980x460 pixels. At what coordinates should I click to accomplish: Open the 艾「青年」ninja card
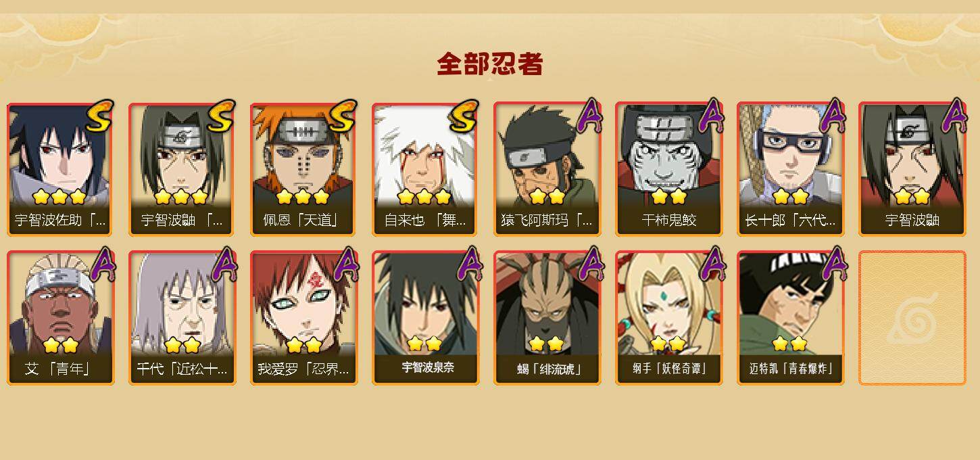click(x=61, y=318)
